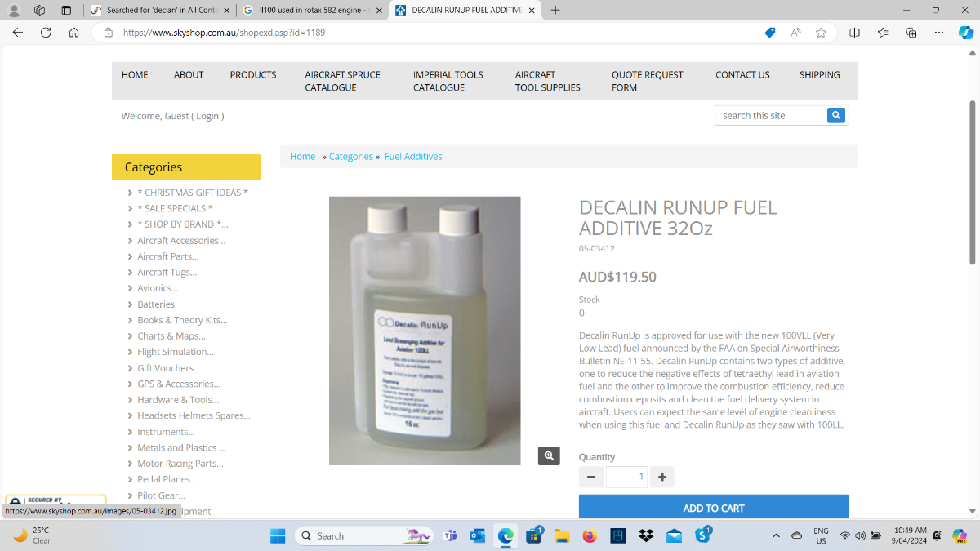Open the Mail app from the taskbar

click(x=674, y=535)
